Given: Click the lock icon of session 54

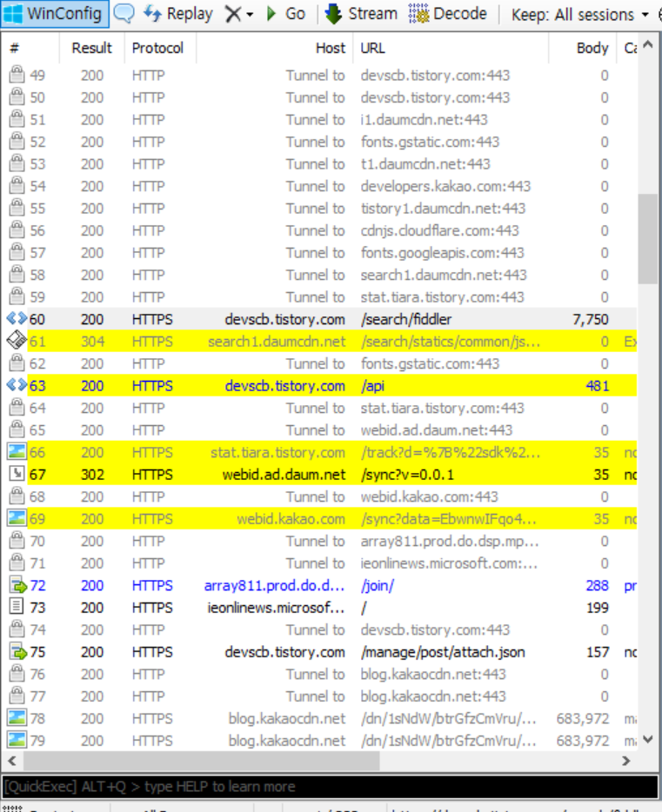Looking at the screenshot, I should click(17, 186).
